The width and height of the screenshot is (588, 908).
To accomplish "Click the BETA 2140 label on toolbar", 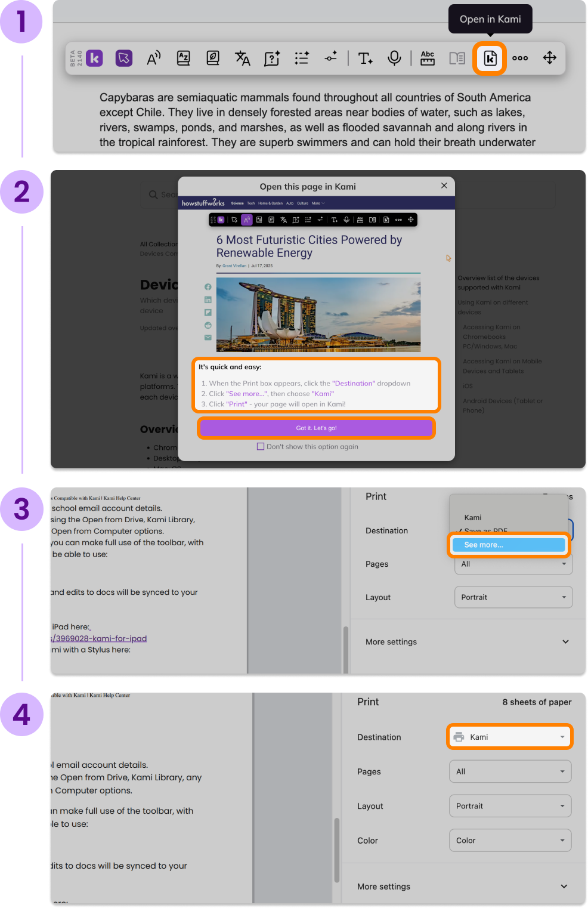I will [x=76, y=58].
